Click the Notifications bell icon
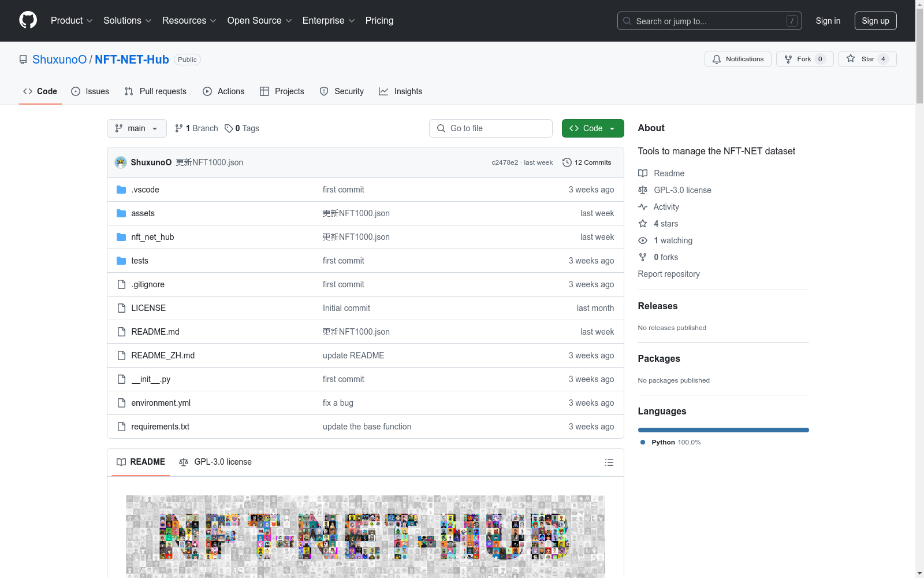 coord(717,59)
